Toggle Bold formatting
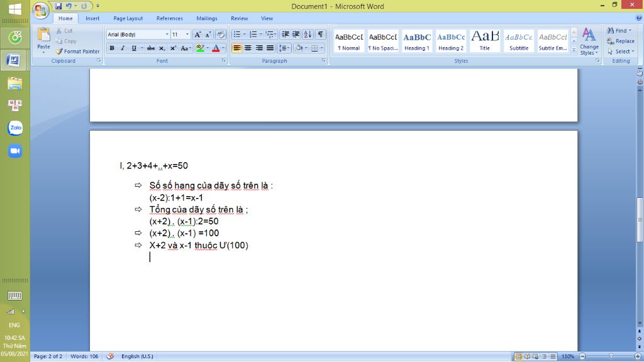644x362 pixels. 112,48
